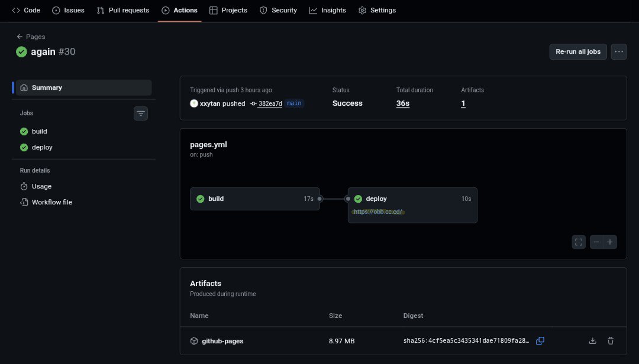Select the deploy job in sidebar
Image resolution: width=639 pixels, height=364 pixels.
pos(42,147)
